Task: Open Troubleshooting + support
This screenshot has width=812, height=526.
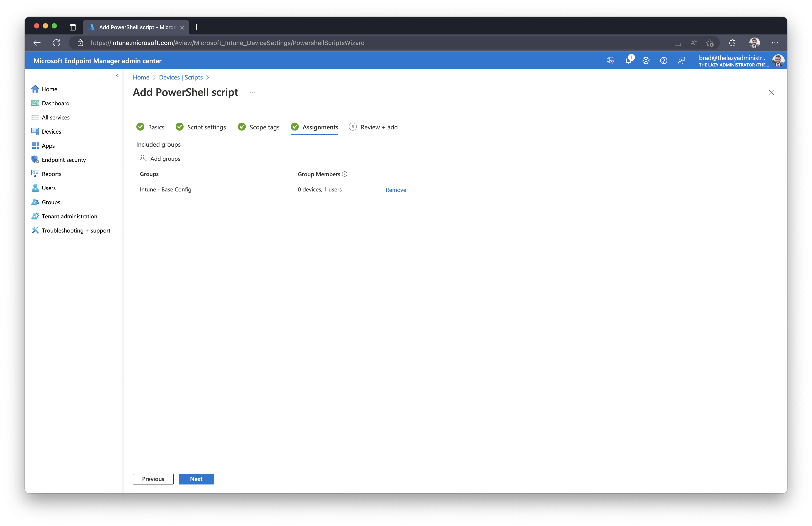Action: tap(71, 230)
